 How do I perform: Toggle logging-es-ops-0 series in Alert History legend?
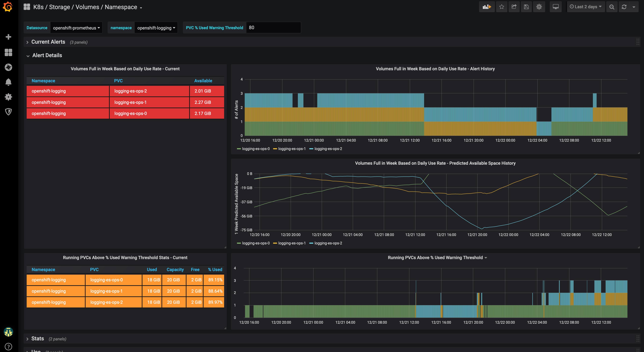point(256,149)
